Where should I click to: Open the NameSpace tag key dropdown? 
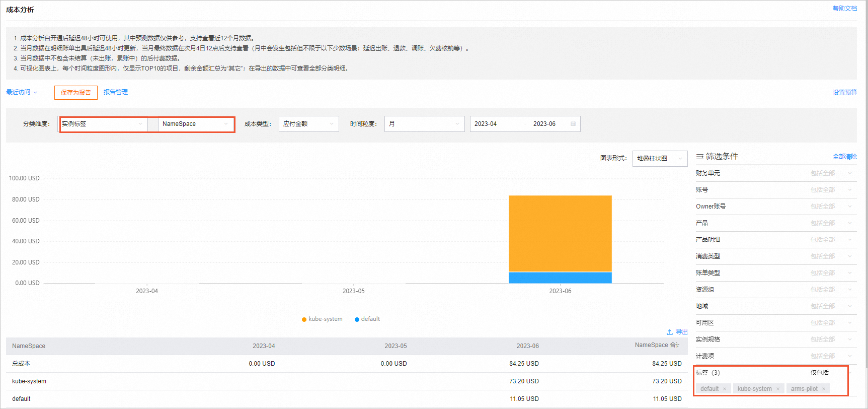196,124
